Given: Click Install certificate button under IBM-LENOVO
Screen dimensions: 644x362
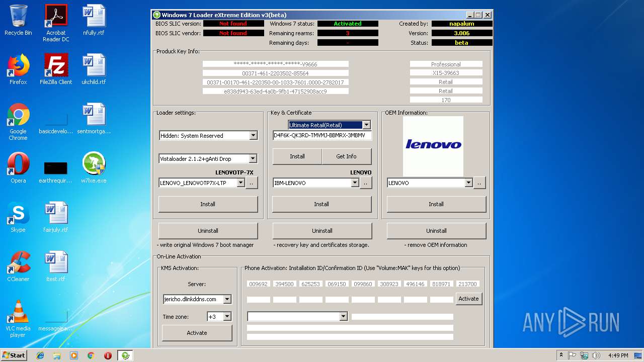Looking at the screenshot, I should [321, 204].
